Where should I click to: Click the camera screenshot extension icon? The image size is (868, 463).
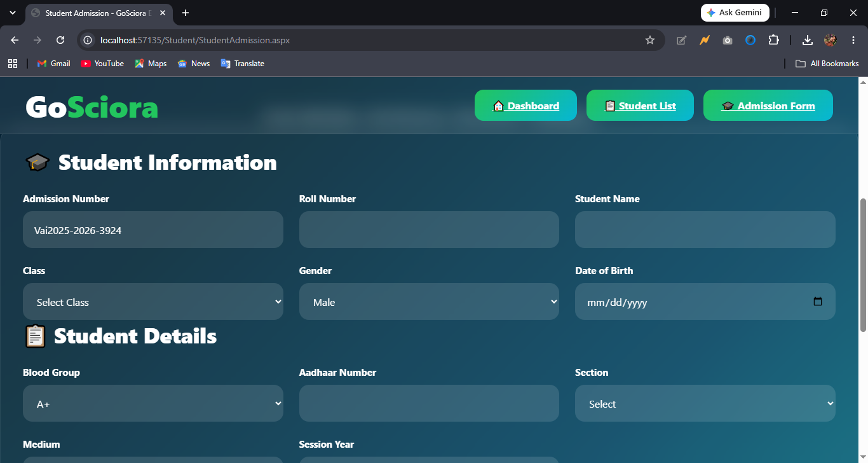pyautogui.click(x=727, y=40)
